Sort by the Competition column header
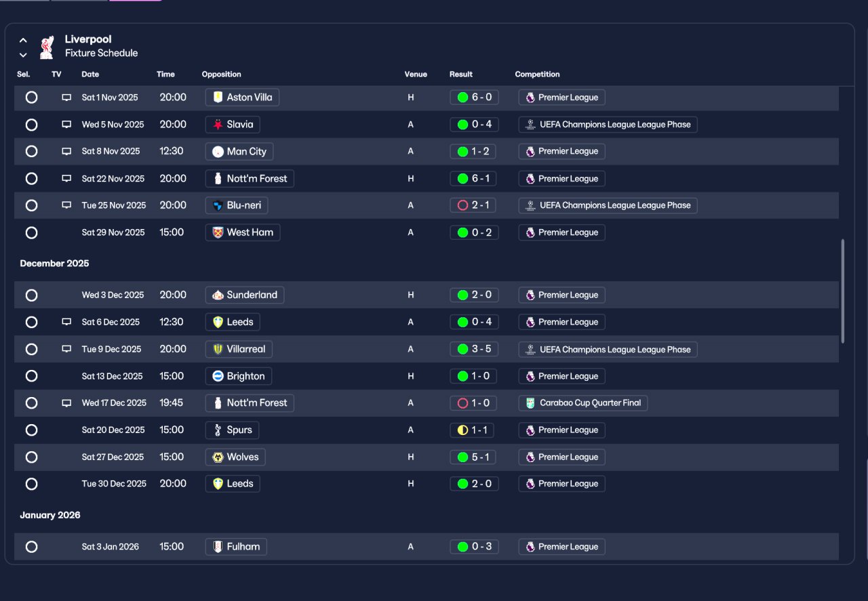868x601 pixels. point(537,75)
